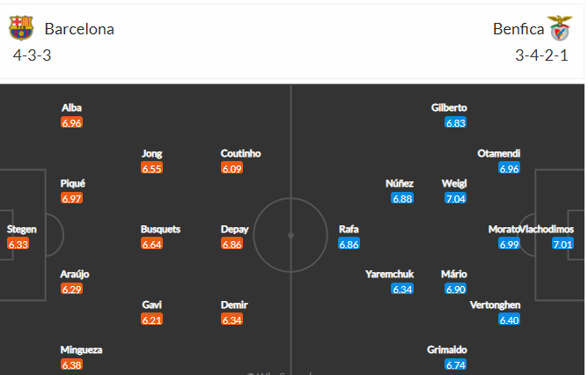The width and height of the screenshot is (588, 375).
Task: Select Piqué's 6.97 rating badge
Action: click(x=71, y=198)
